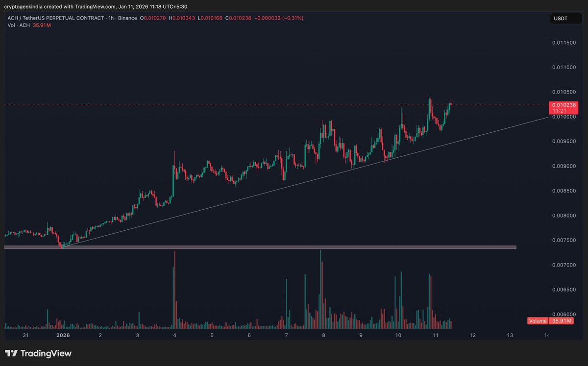This screenshot has width=588, height=366.
Task: Click the 1h interval label in legend
Action: tap(111, 18)
